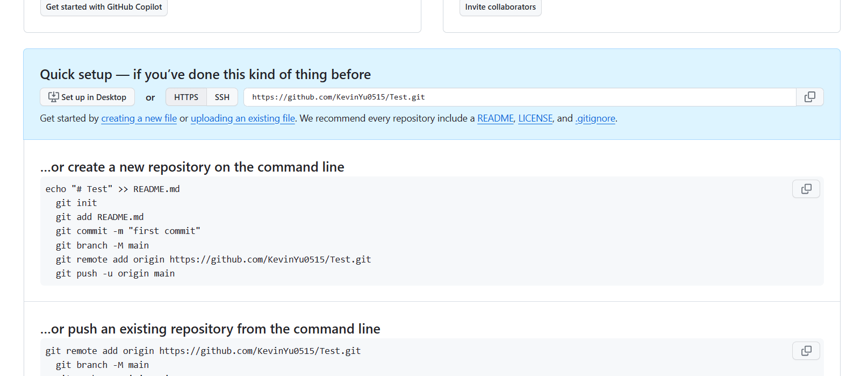Screen dimensions: 868x376
Task: Follow the LICENSE link
Action: tap(535, 118)
